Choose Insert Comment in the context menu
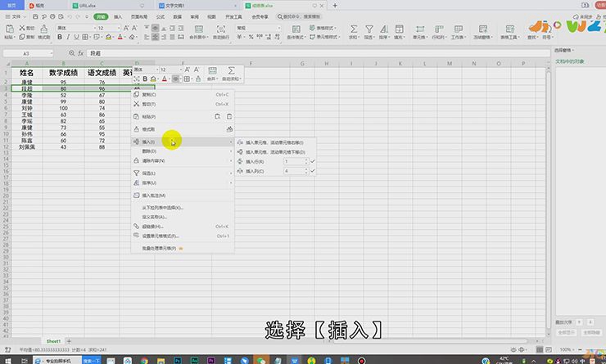 pos(183,195)
